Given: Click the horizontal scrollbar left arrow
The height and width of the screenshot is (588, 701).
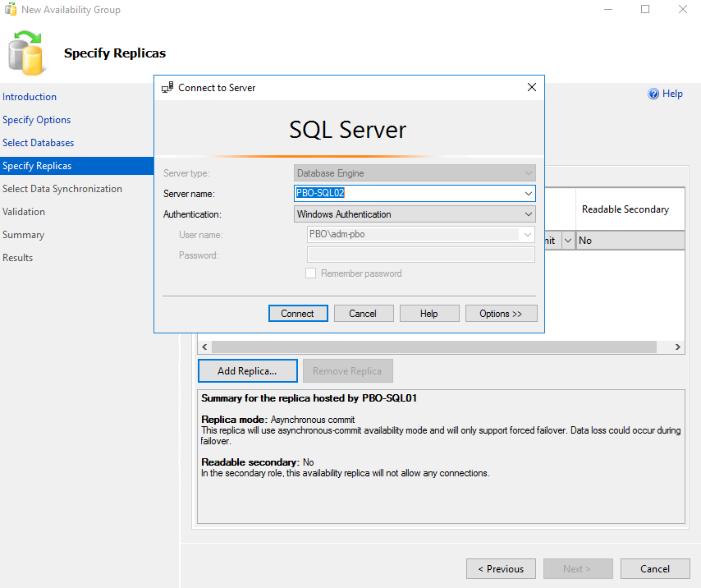Looking at the screenshot, I should pos(204,347).
